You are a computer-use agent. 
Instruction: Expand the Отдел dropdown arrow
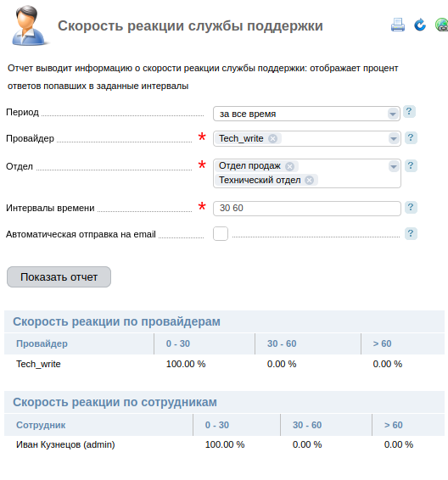pos(393,166)
